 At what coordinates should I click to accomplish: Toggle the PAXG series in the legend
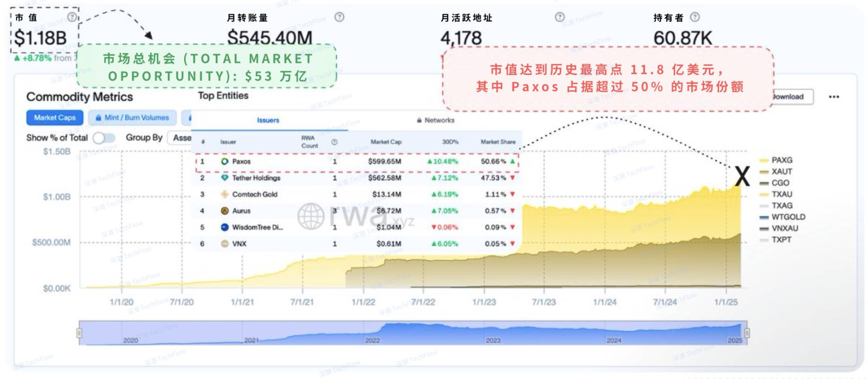[x=775, y=160]
